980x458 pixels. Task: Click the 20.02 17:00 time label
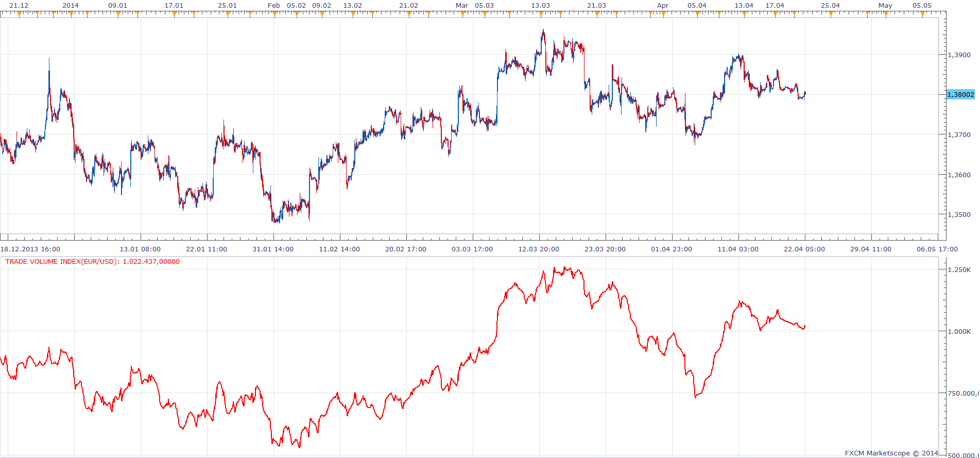(x=406, y=249)
